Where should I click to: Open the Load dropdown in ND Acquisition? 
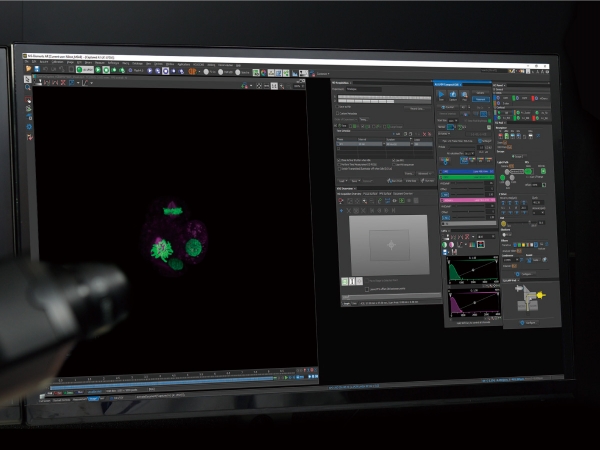(342, 181)
